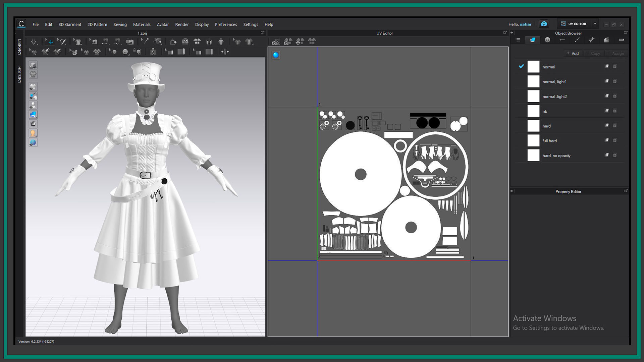Click the CLO logo icon
Image resolution: width=644 pixels, height=362 pixels.
pos(21,24)
